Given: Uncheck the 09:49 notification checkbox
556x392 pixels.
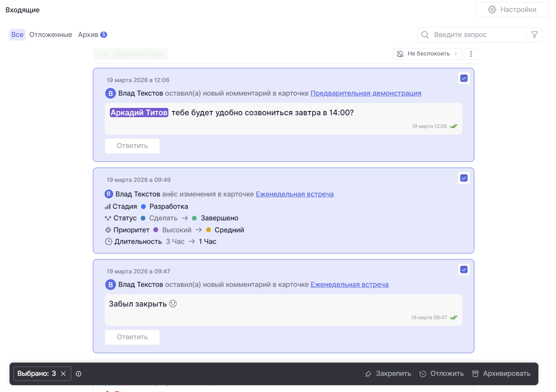Looking at the screenshot, I should click(x=464, y=178).
